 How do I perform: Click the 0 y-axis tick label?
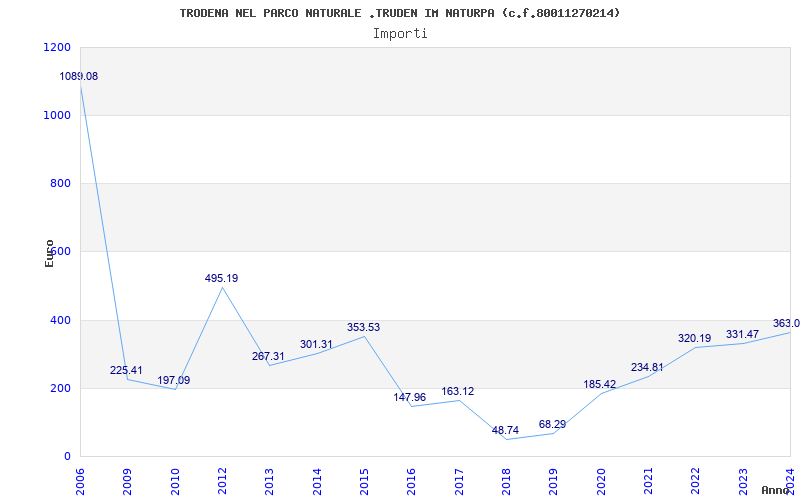[x=67, y=456]
